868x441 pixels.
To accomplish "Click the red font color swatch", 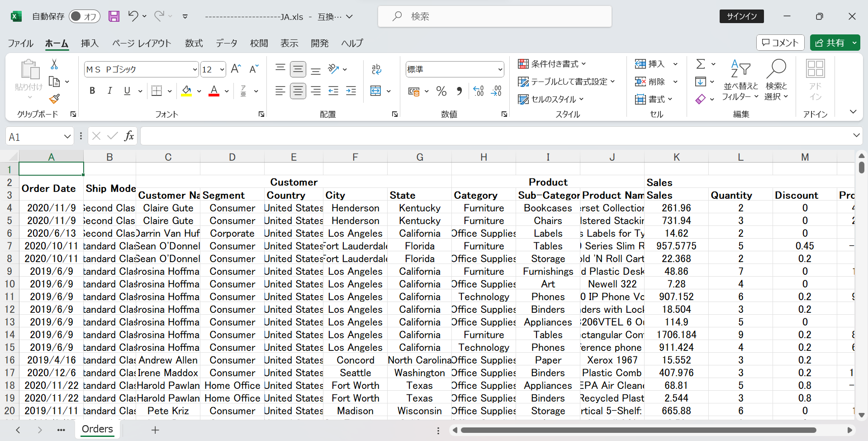I will (x=214, y=91).
